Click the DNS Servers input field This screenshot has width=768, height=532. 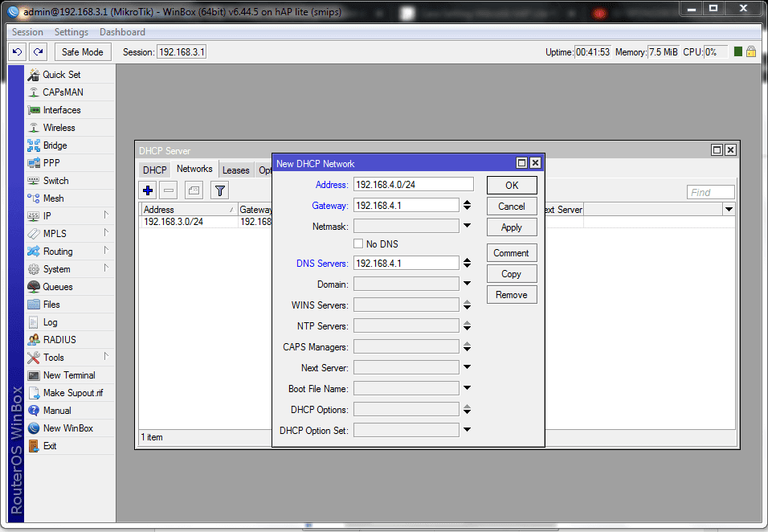[x=406, y=263]
